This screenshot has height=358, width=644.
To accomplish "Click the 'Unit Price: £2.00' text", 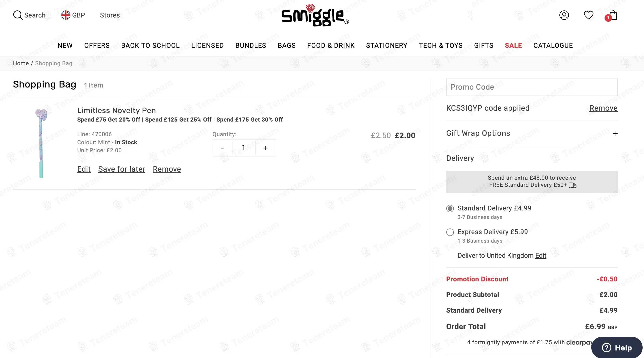I will [99, 150].
